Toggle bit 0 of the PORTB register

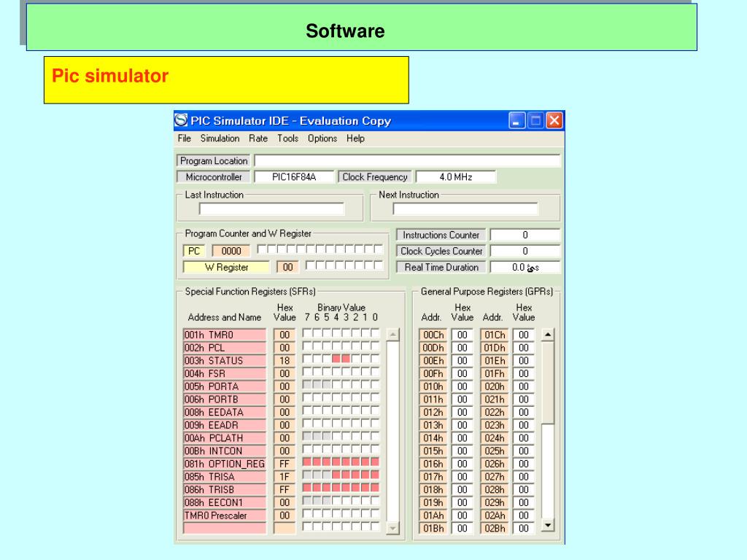(375, 397)
